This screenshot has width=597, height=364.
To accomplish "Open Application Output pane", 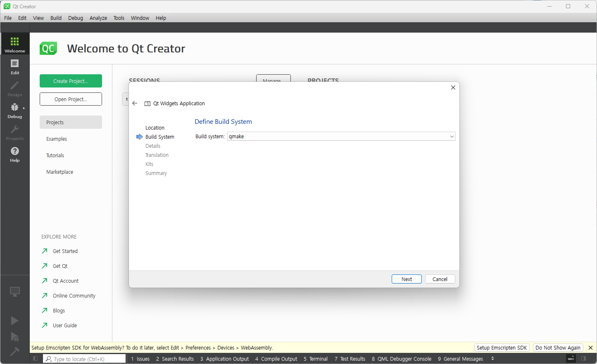I will [x=225, y=359].
